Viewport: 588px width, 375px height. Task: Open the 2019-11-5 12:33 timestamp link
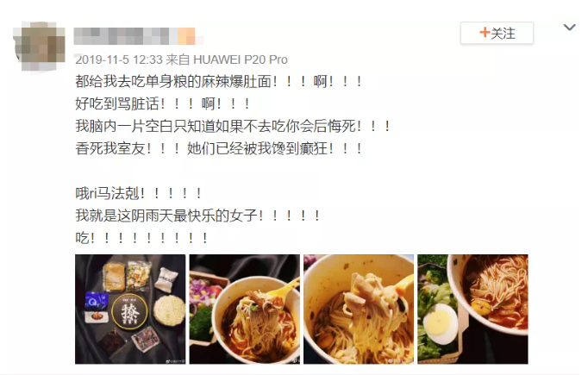pyautogui.click(x=119, y=59)
